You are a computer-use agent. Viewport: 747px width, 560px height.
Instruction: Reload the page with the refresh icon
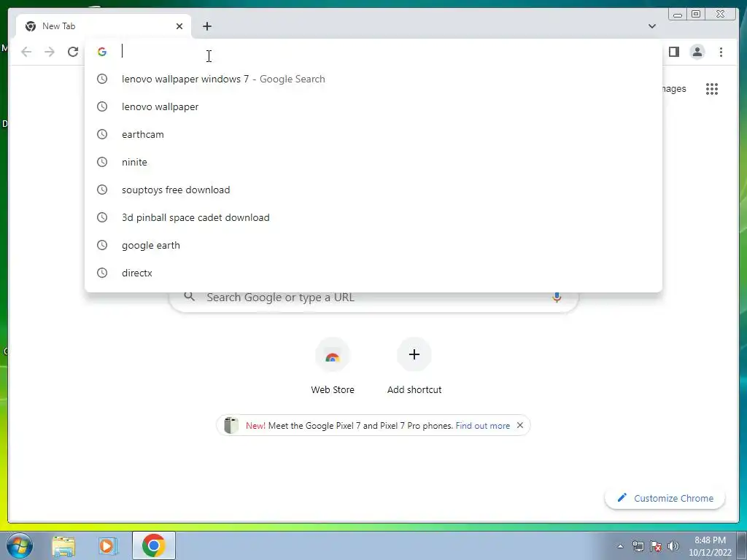point(73,52)
